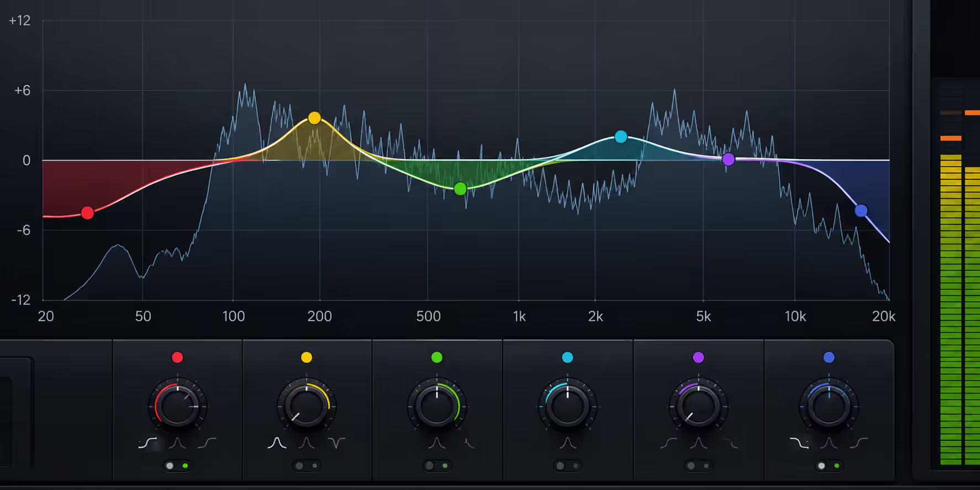Click the -12 dB scale label
980x490 pixels.
21,300
